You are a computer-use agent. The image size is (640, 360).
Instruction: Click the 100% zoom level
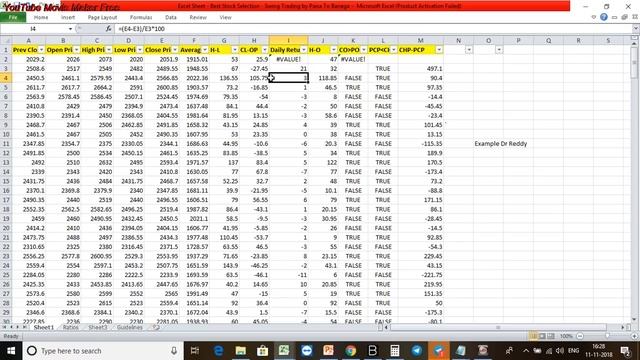(x=566, y=336)
